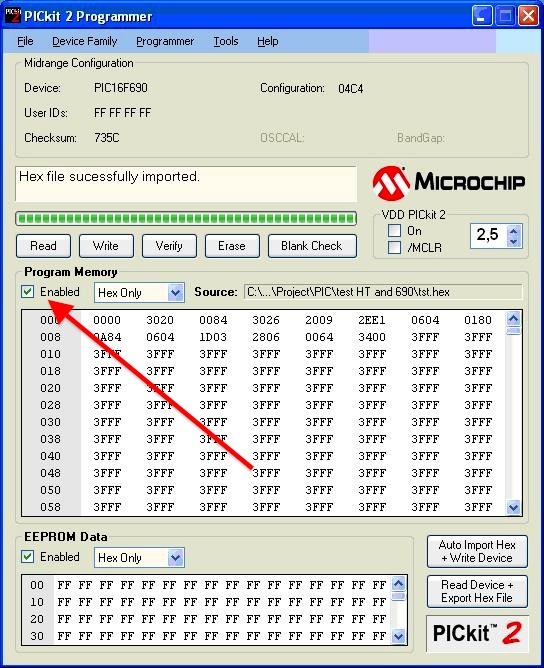544x668 pixels.
Task: Click Read Device + Export Hex File
Action: pos(477,591)
